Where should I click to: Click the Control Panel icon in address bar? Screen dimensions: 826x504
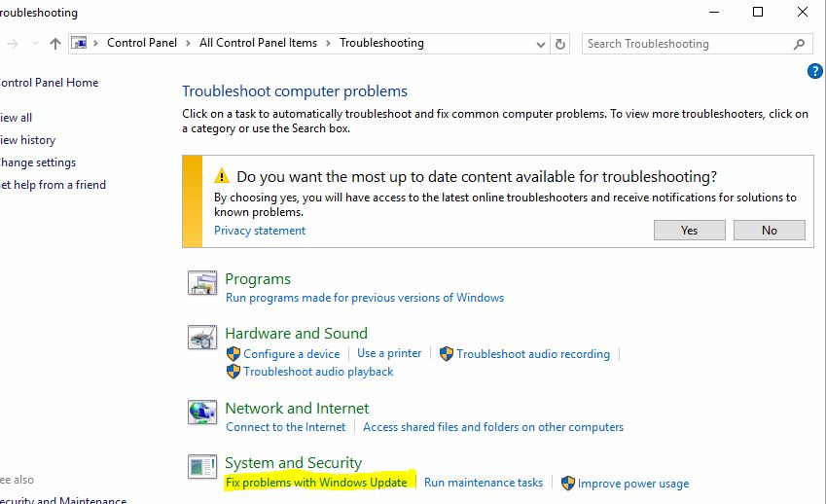79,43
